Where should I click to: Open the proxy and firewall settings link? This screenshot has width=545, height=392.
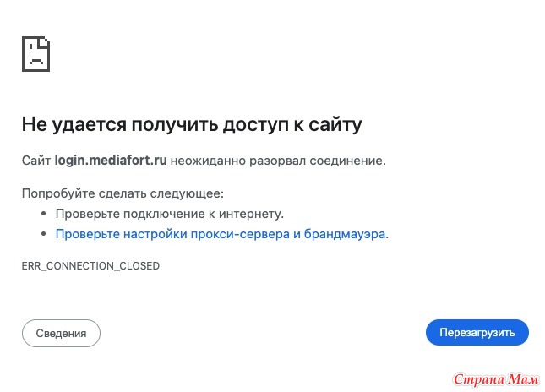point(220,234)
